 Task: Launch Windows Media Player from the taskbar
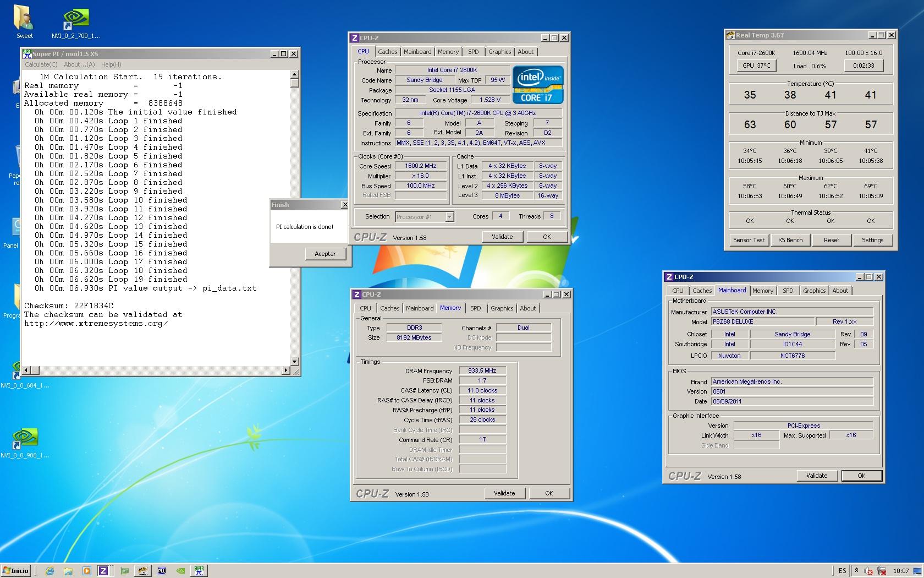pyautogui.click(x=86, y=571)
